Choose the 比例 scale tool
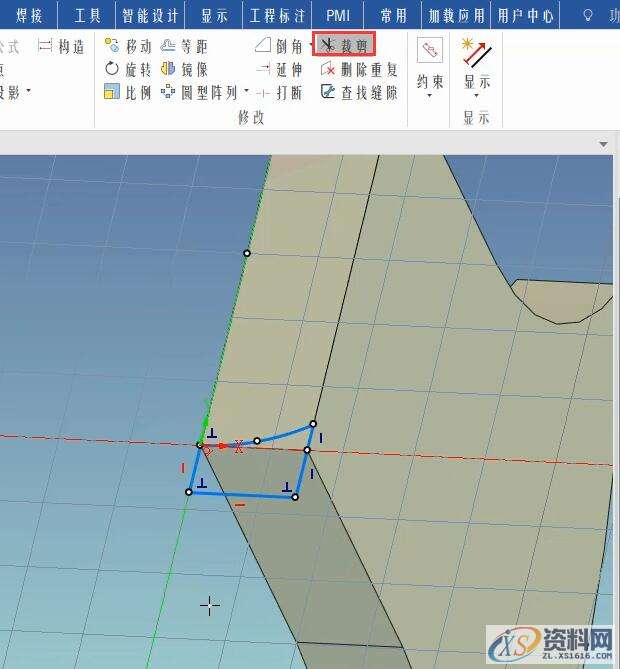 pyautogui.click(x=128, y=92)
